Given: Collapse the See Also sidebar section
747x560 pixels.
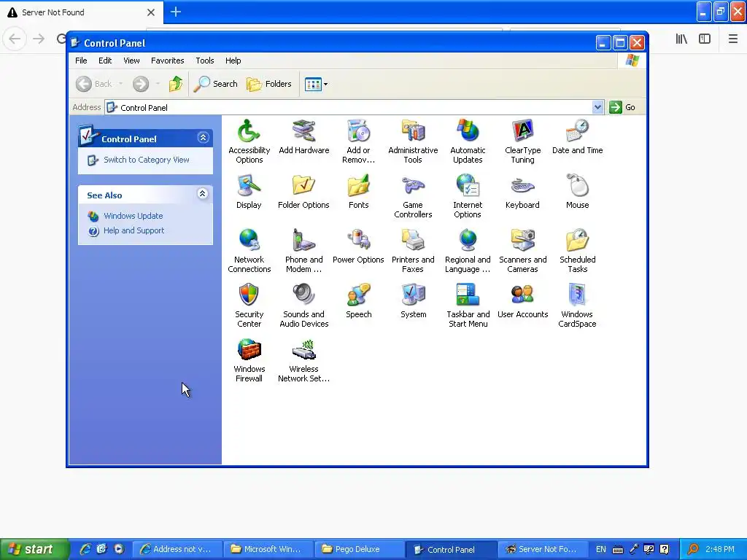Looking at the screenshot, I should (x=203, y=194).
